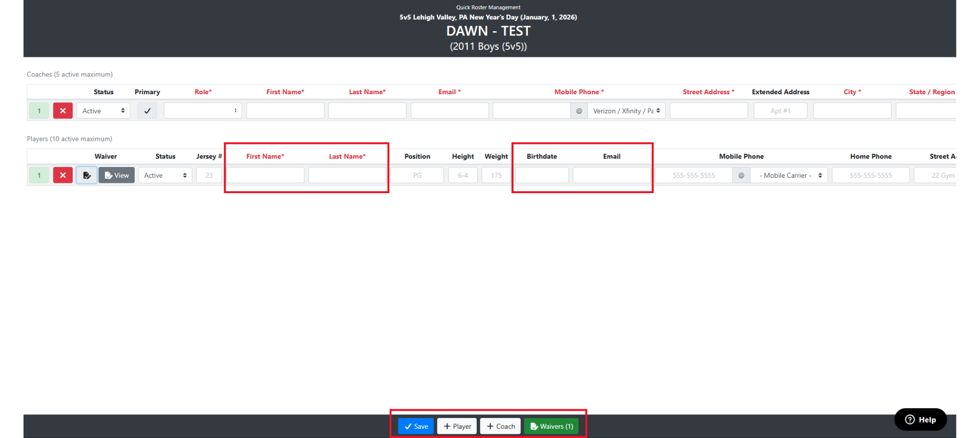The image size is (980, 438).
Task: View the player's waiver
Action: [x=117, y=175]
